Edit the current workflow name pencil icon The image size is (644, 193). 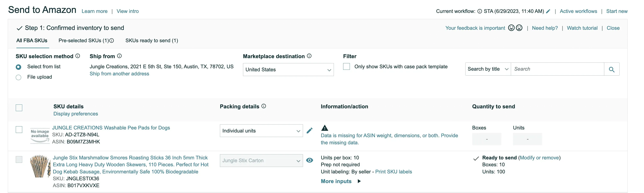(x=548, y=11)
